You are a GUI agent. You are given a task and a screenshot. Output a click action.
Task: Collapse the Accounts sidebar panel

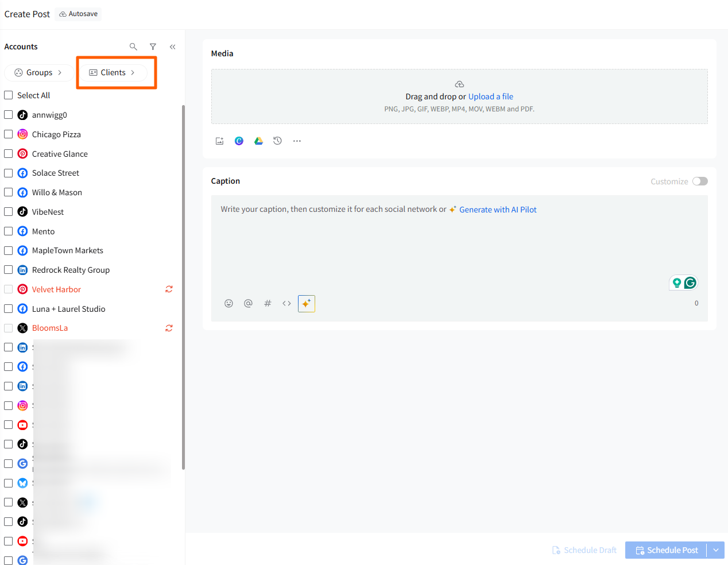click(x=172, y=47)
